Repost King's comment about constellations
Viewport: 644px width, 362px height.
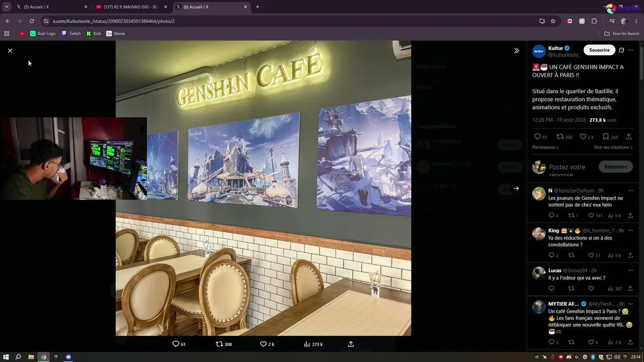571,255
